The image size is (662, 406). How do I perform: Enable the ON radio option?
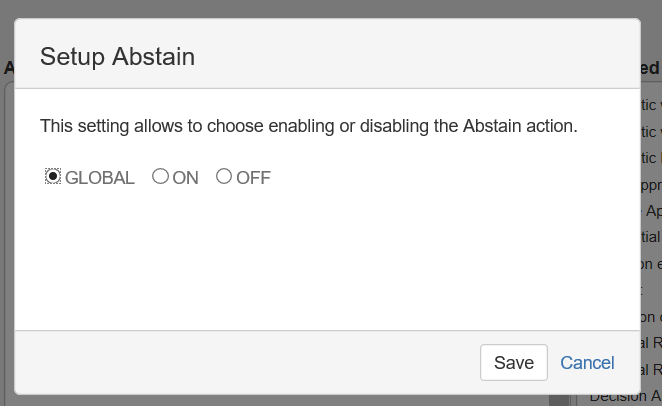[160, 177]
